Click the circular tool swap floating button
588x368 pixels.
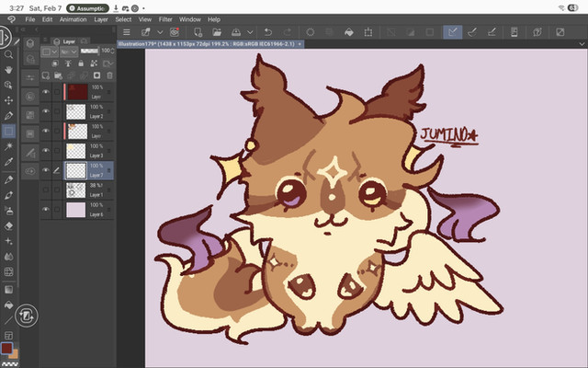[x=27, y=316]
